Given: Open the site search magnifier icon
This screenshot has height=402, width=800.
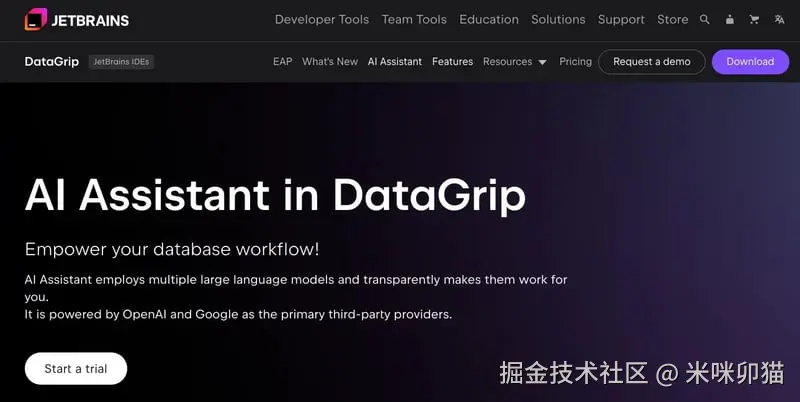Looking at the screenshot, I should tap(705, 19).
